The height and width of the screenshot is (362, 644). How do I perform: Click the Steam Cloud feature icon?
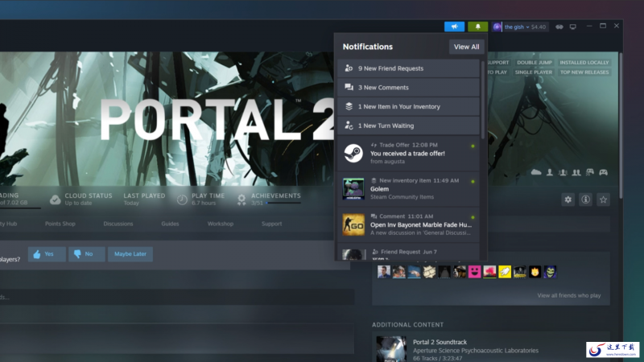click(536, 172)
